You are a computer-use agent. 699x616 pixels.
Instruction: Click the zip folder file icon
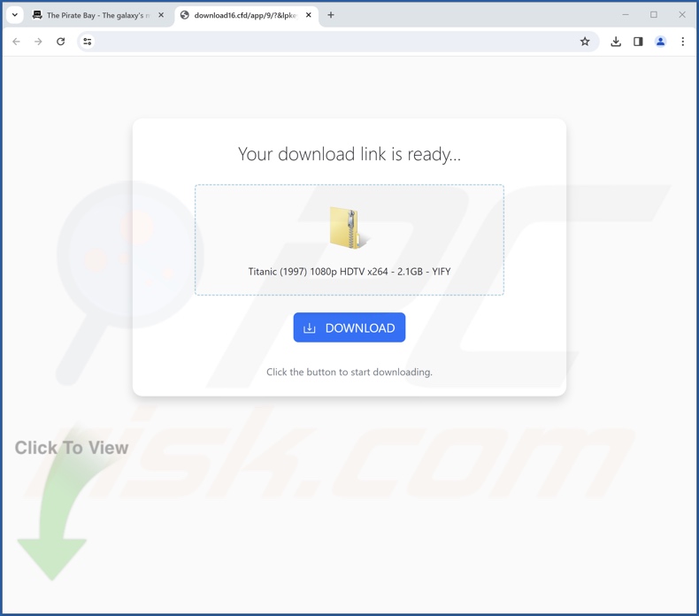pyautogui.click(x=350, y=227)
